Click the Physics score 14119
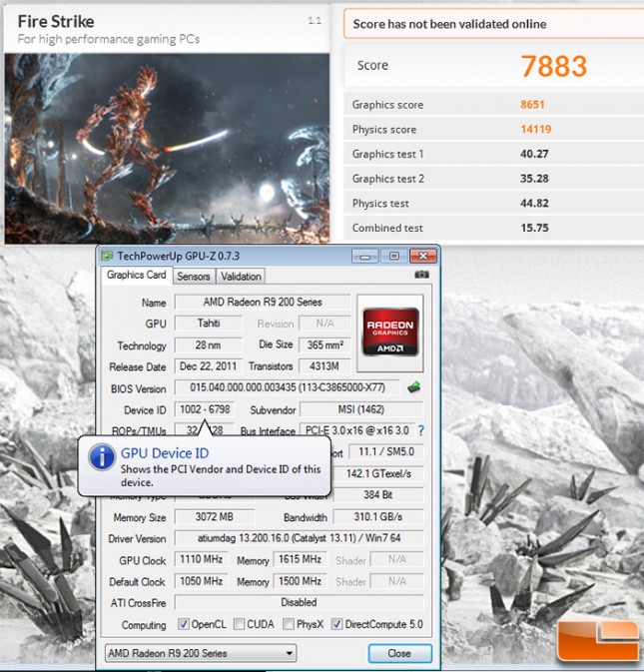This screenshot has height=672, width=644. pos(536,130)
